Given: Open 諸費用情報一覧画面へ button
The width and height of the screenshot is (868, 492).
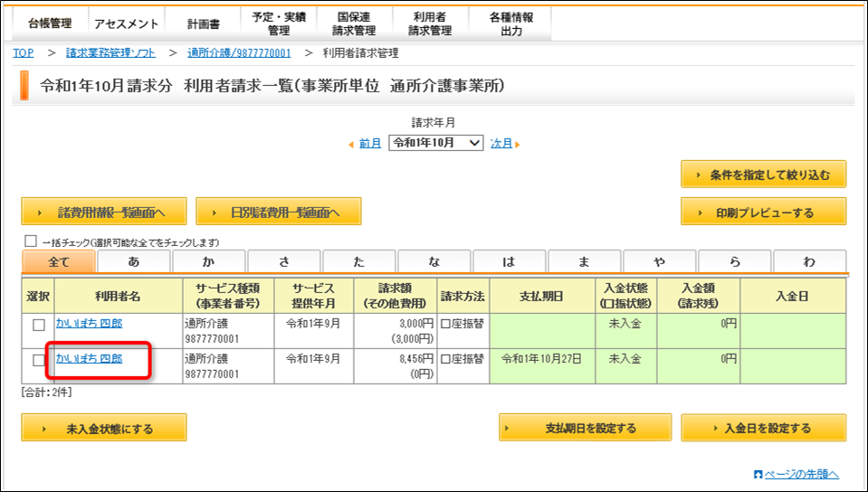Looking at the screenshot, I should point(104,212).
